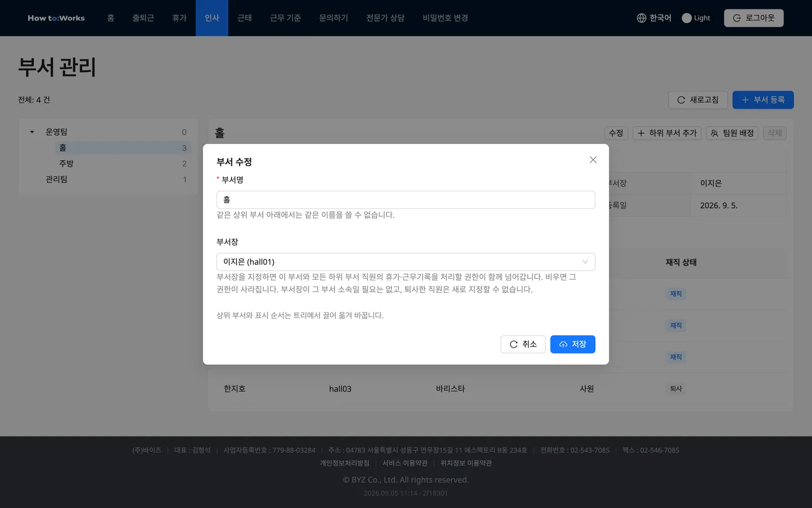The width and height of the screenshot is (812, 508).
Task: Toggle the Light theme switch
Action: coord(687,18)
